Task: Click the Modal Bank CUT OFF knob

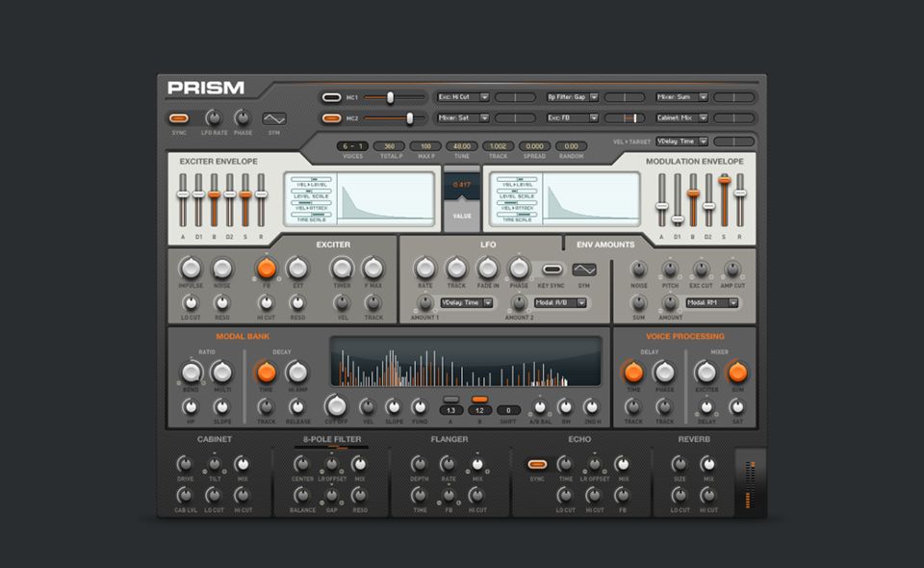Action: point(336,405)
